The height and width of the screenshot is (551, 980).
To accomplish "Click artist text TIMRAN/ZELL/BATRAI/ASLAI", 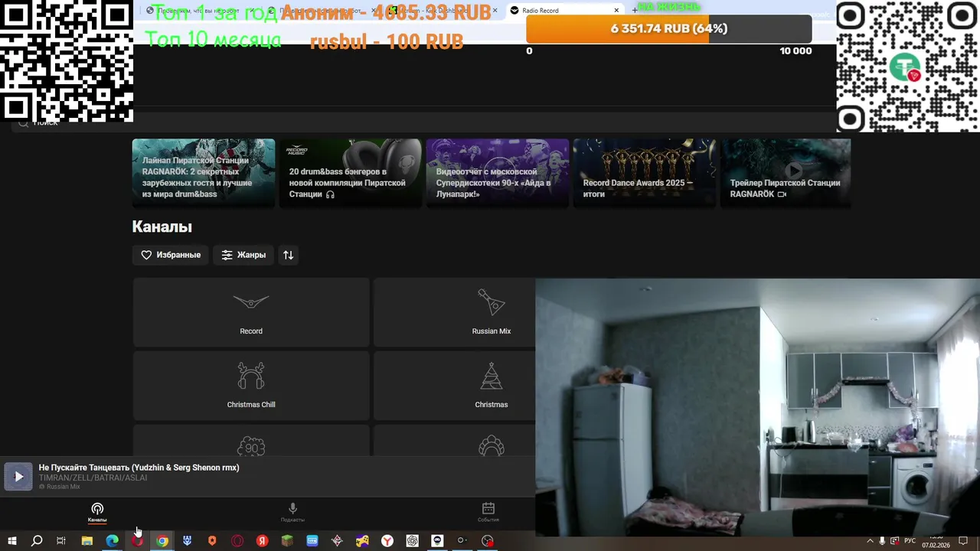I will pyautogui.click(x=93, y=478).
